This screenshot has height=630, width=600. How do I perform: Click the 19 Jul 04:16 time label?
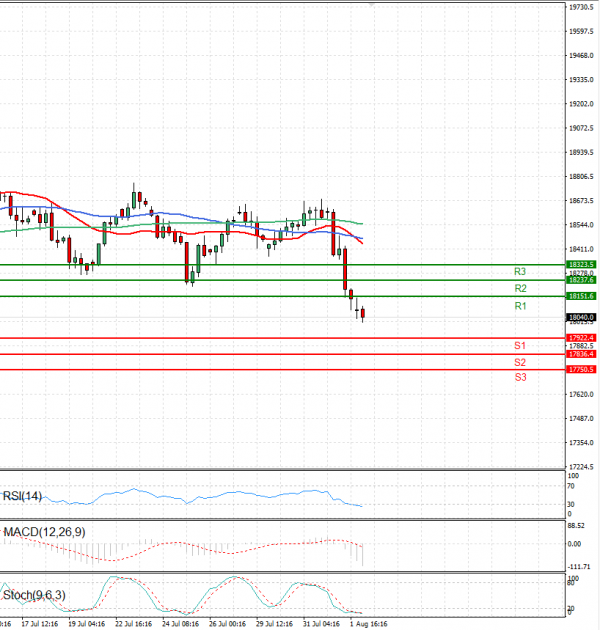pos(86,624)
